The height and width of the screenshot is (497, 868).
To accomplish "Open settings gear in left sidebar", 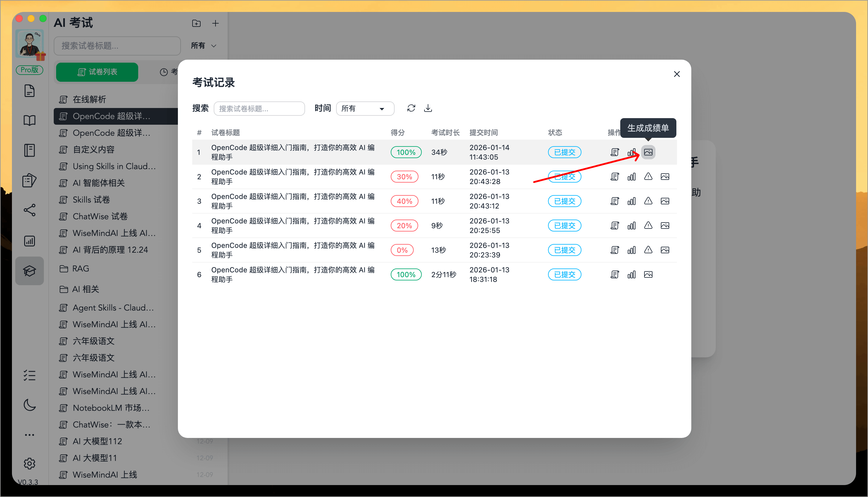I will [x=29, y=463].
